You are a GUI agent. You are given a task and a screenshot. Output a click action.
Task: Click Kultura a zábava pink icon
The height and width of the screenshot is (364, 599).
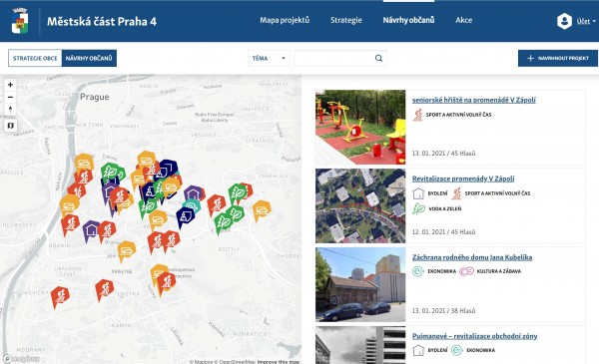(466, 271)
